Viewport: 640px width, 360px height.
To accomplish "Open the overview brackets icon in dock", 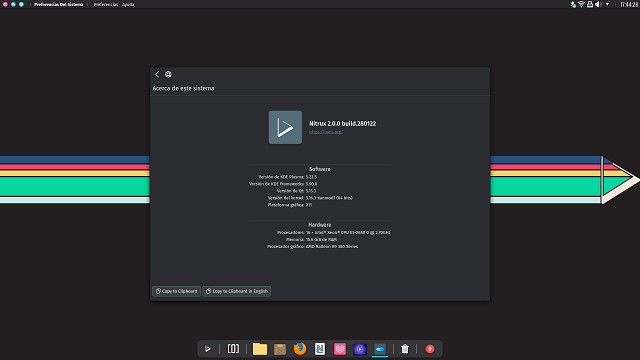I will coord(233,349).
